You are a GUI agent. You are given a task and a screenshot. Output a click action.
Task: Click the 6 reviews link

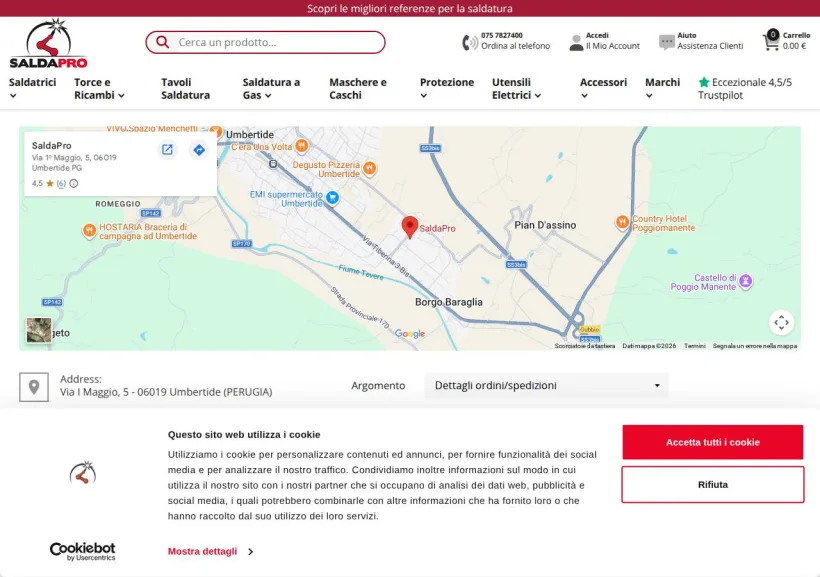(x=61, y=183)
